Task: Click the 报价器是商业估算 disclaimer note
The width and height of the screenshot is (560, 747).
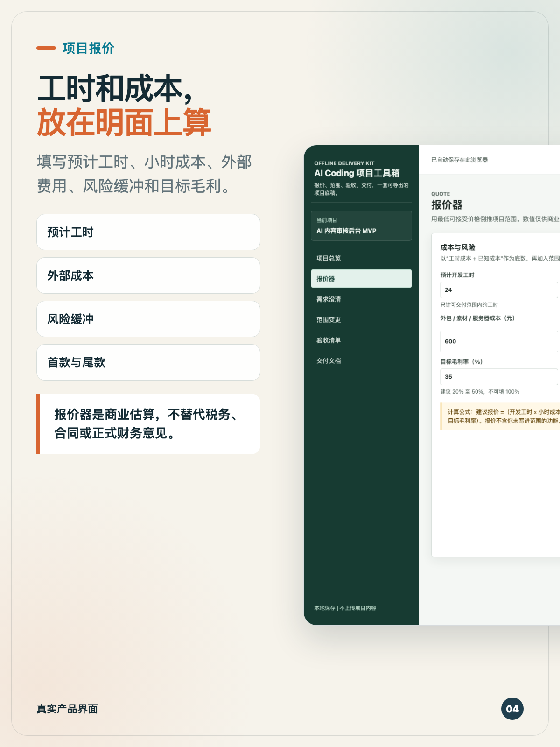Action: (148, 424)
